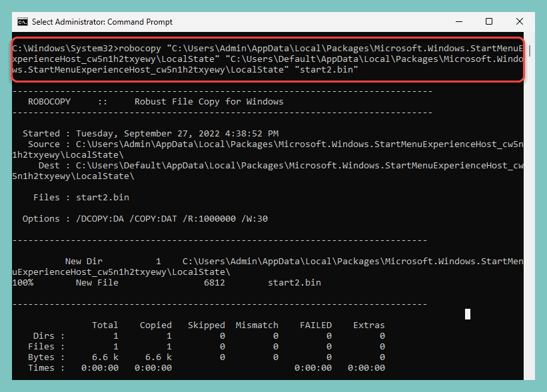Click the '/DCOPY:DA' option text
This screenshot has width=547, height=392.
100,219
